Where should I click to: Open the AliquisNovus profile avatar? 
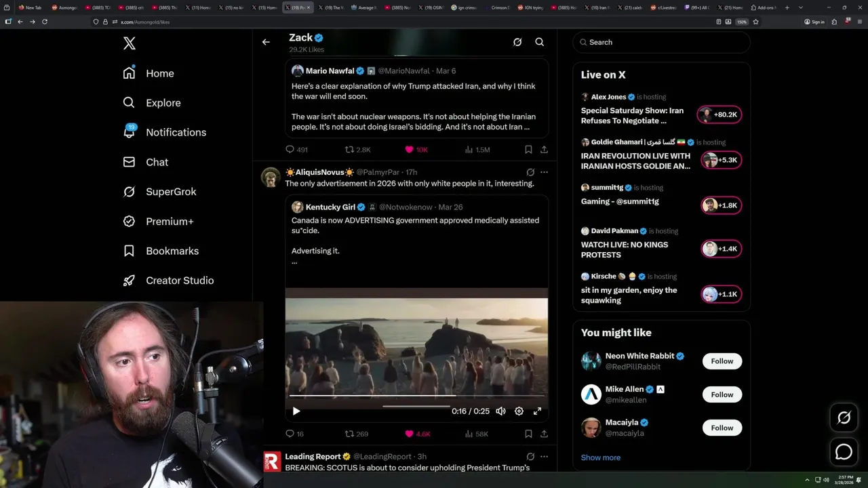coord(271,177)
